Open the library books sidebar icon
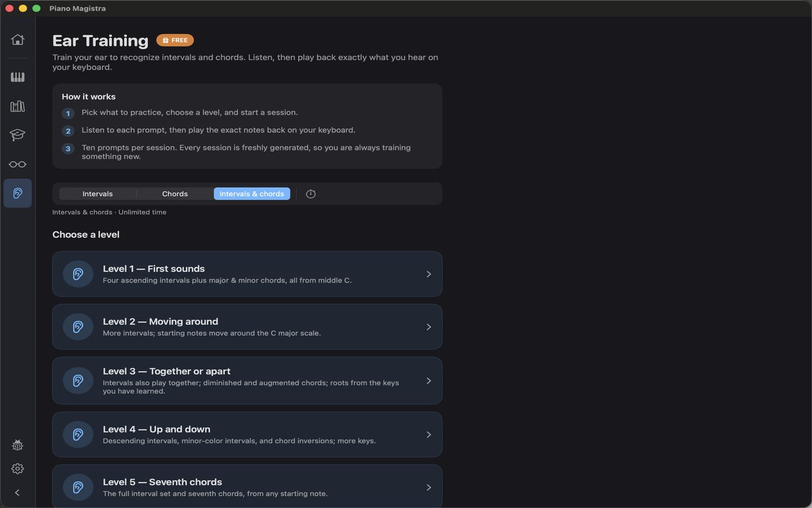Image resolution: width=812 pixels, height=508 pixels. tap(17, 106)
